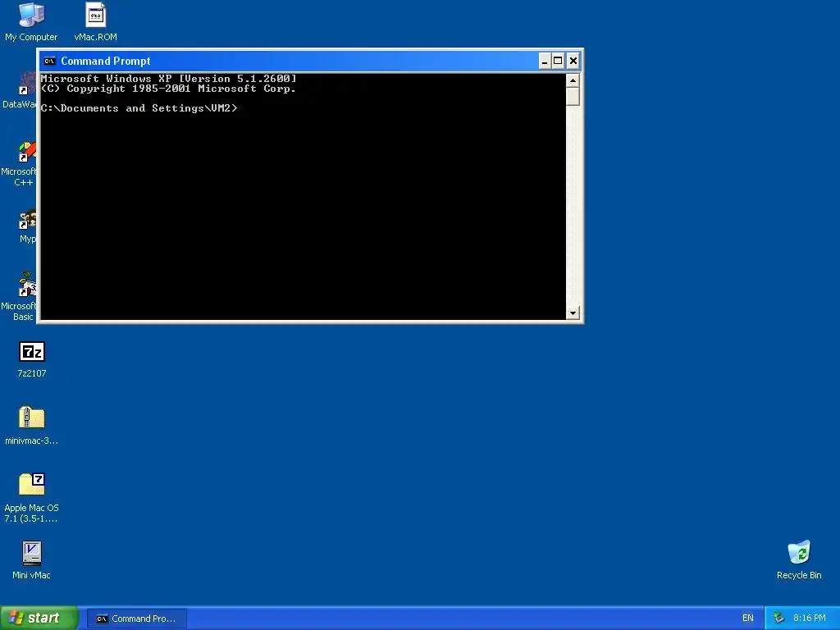Minimize the Command Prompt window

click(545, 61)
